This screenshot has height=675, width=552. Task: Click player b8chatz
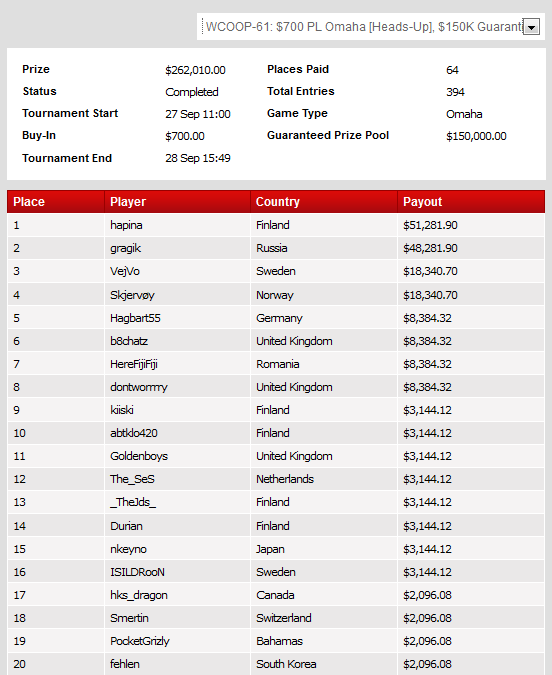[x=129, y=341]
